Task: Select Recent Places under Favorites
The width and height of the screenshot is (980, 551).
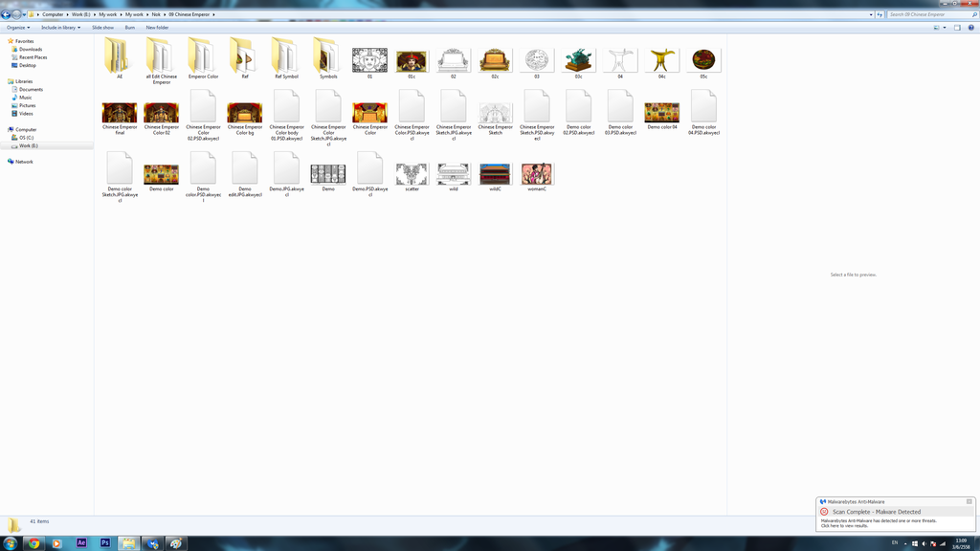Action: point(30,57)
